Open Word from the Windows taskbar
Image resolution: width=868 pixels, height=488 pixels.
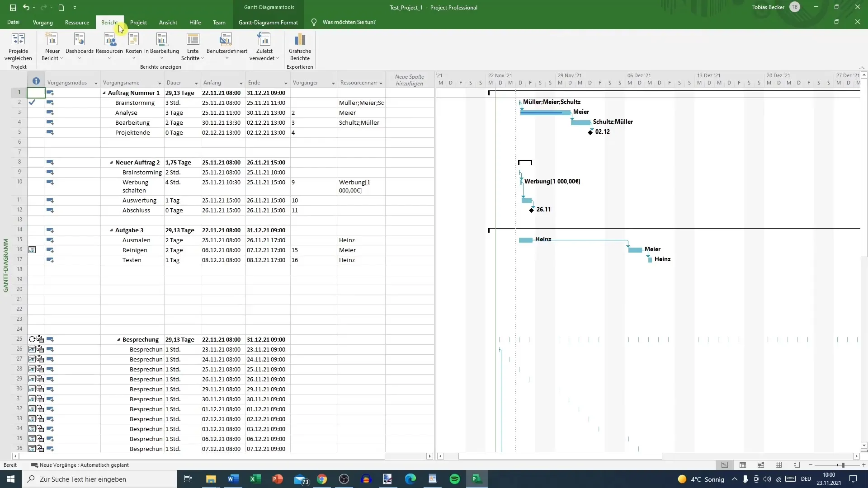coord(233,479)
